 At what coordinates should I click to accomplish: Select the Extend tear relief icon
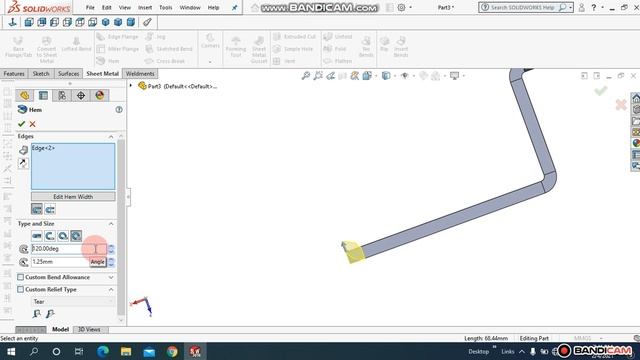click(x=50, y=313)
